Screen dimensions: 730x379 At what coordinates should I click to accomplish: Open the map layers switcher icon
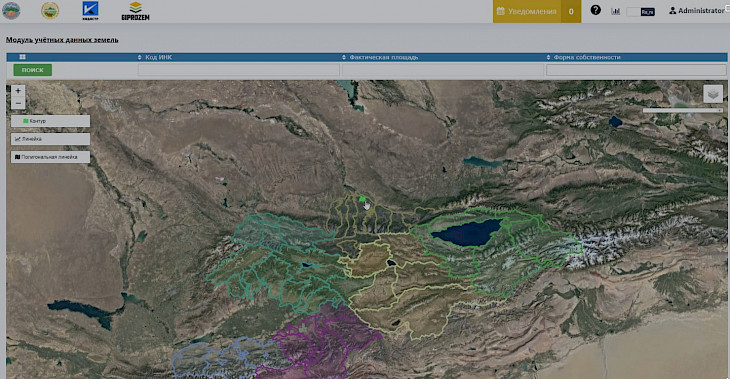tap(713, 94)
